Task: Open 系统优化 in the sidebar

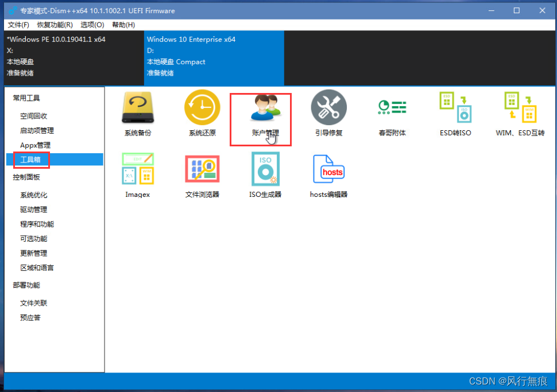Action: click(34, 195)
